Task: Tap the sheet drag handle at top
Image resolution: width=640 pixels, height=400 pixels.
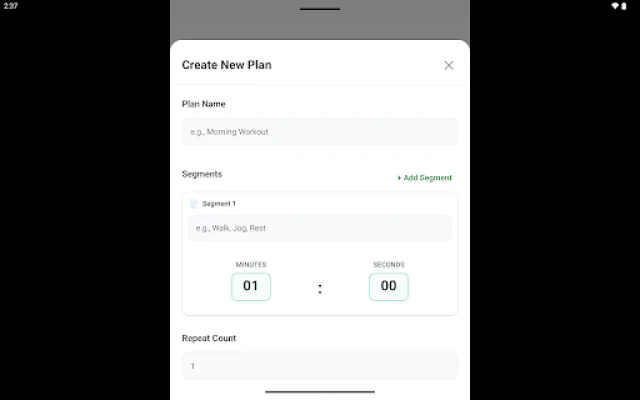Action: [320, 9]
